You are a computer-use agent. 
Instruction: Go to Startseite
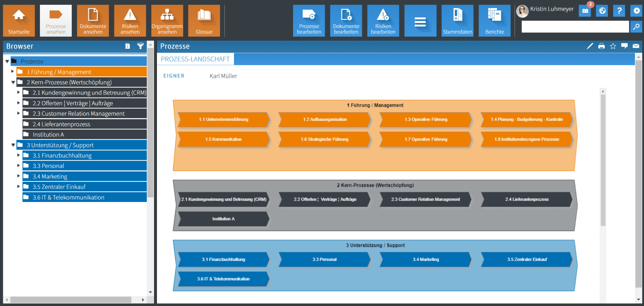(19, 21)
